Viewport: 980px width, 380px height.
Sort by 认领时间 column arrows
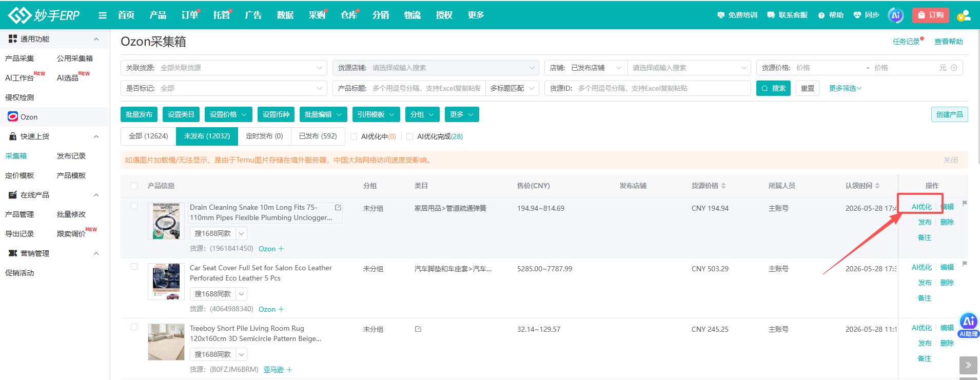[x=877, y=186]
